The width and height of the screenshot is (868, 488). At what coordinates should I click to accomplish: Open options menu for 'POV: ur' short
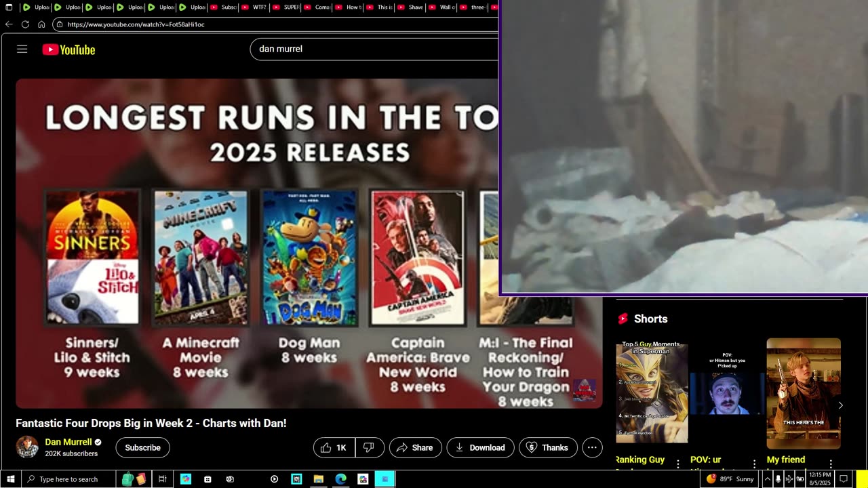(x=754, y=464)
